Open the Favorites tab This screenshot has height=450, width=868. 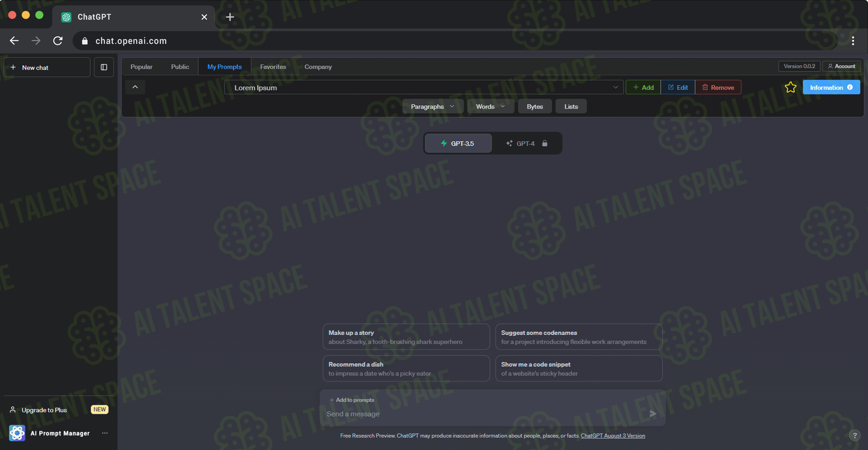(273, 67)
